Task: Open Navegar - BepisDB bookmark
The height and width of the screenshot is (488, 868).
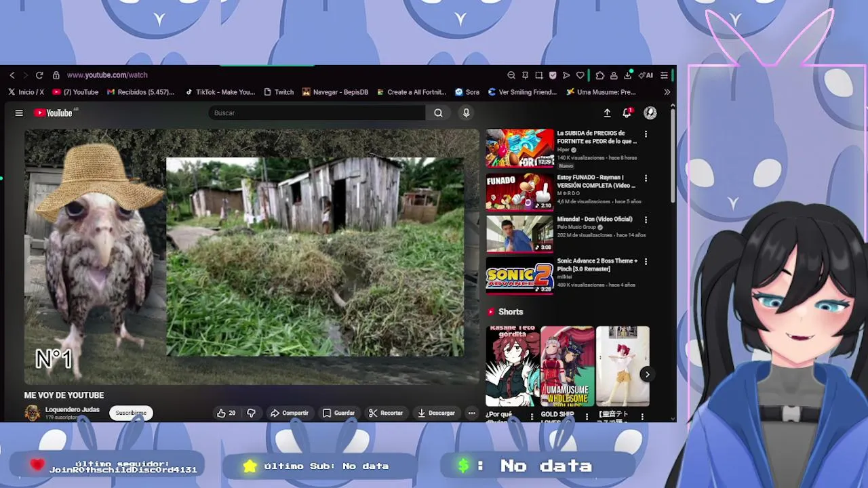Action: pos(335,92)
